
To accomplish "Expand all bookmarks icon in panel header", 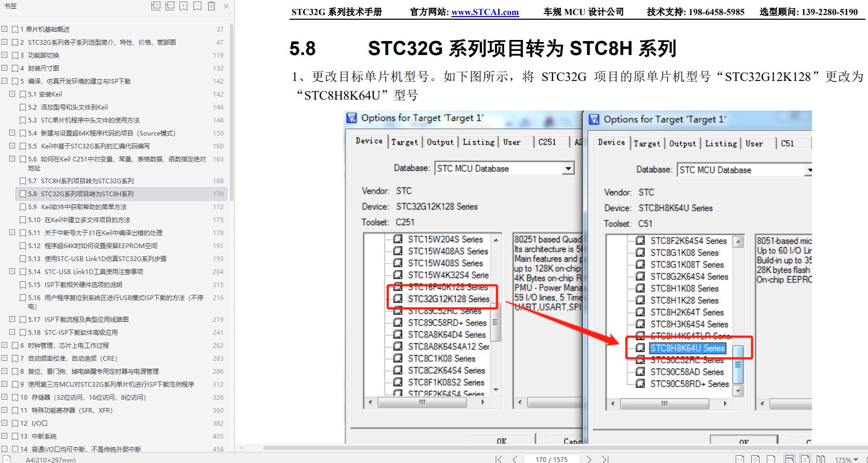I will 156,6.
